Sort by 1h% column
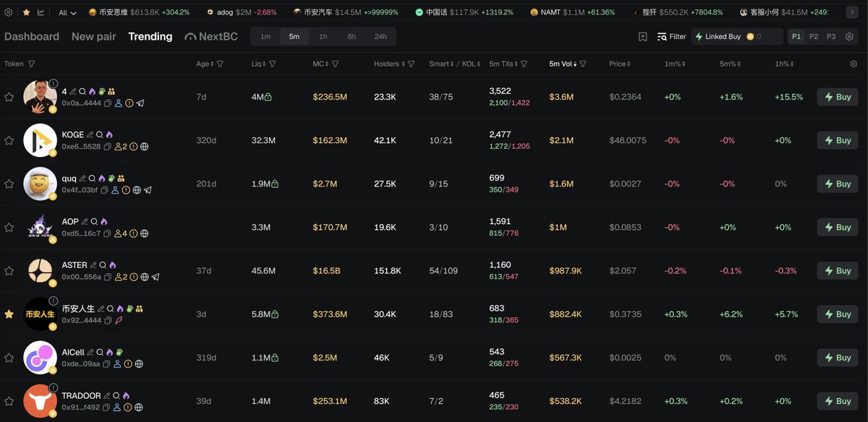Screen dimensions: 868x422 point(785,64)
